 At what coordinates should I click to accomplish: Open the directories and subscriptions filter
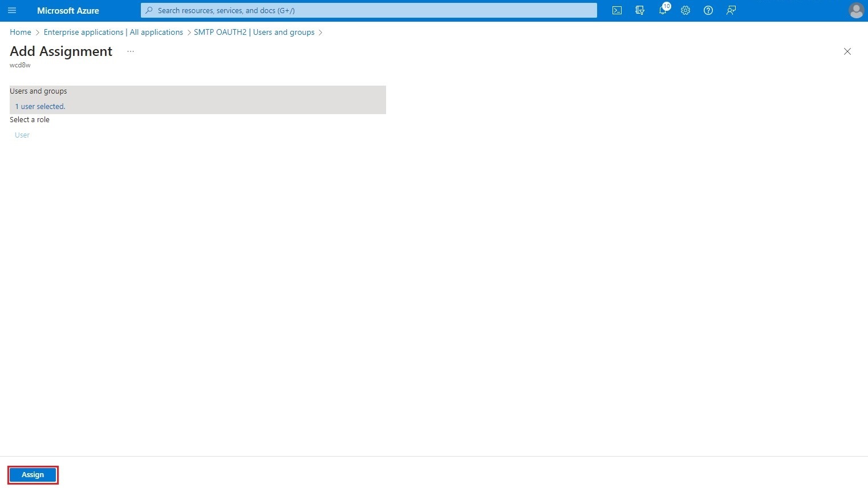(639, 10)
